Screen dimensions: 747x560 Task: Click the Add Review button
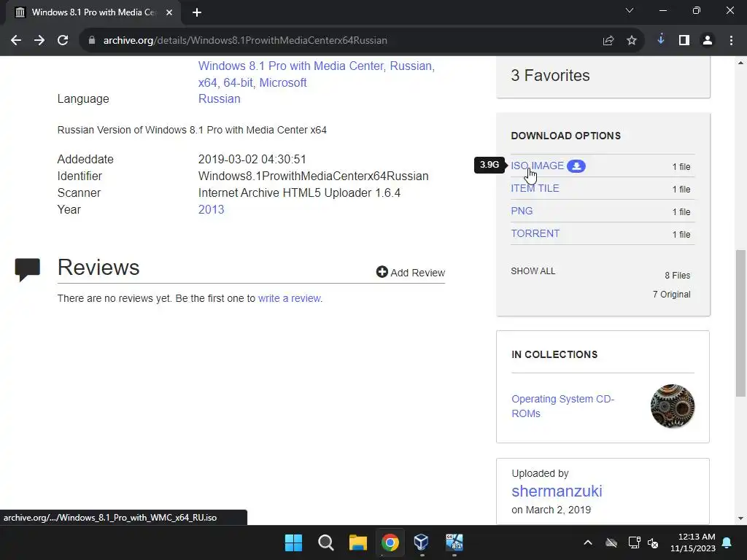click(x=411, y=273)
